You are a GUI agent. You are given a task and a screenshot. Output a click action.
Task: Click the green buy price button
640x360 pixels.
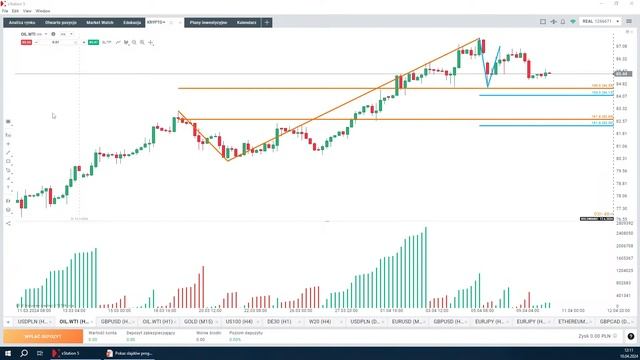tap(93, 42)
